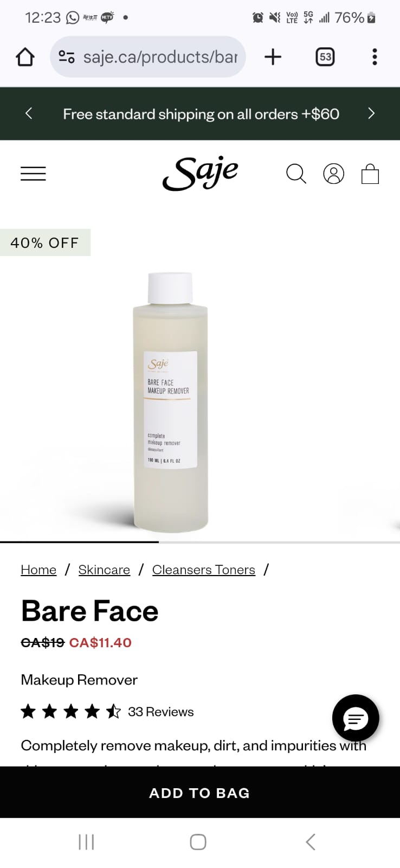Tap the product bottle image

(171, 401)
